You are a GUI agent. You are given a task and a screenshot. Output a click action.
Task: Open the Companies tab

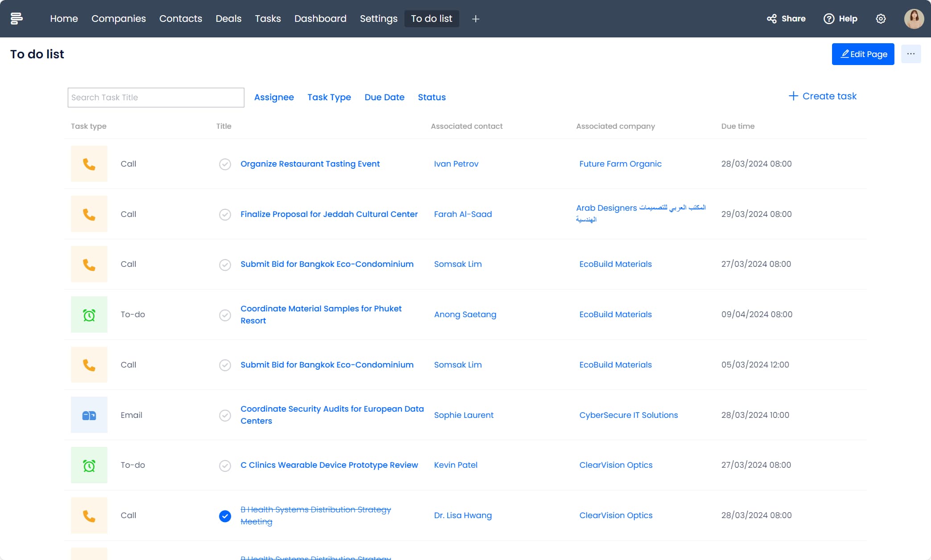119,19
